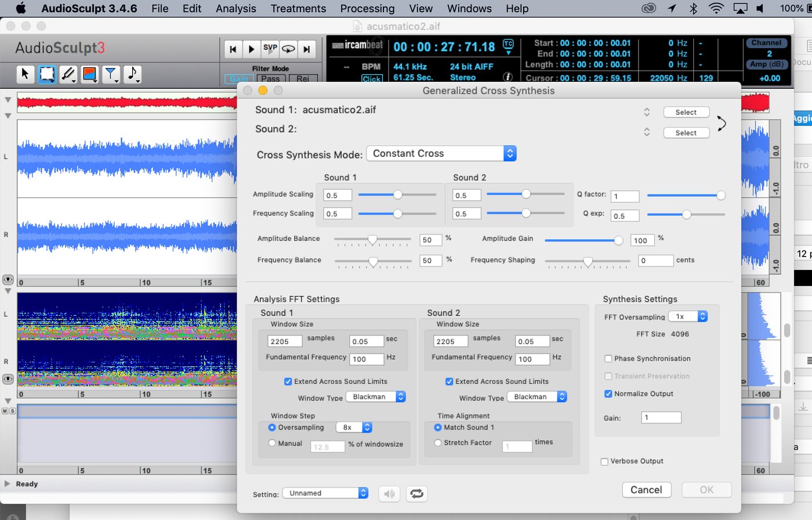Click the location services menu bar icon

(x=672, y=8)
